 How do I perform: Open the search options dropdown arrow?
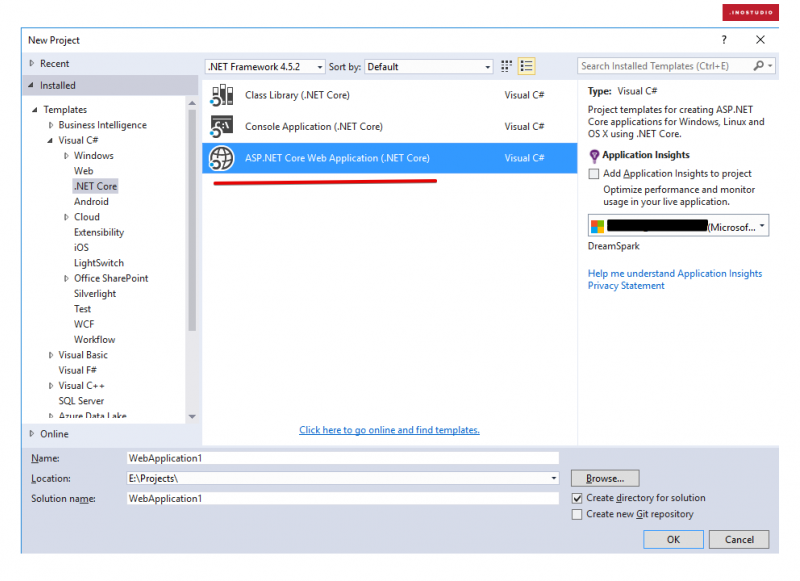tap(770, 66)
